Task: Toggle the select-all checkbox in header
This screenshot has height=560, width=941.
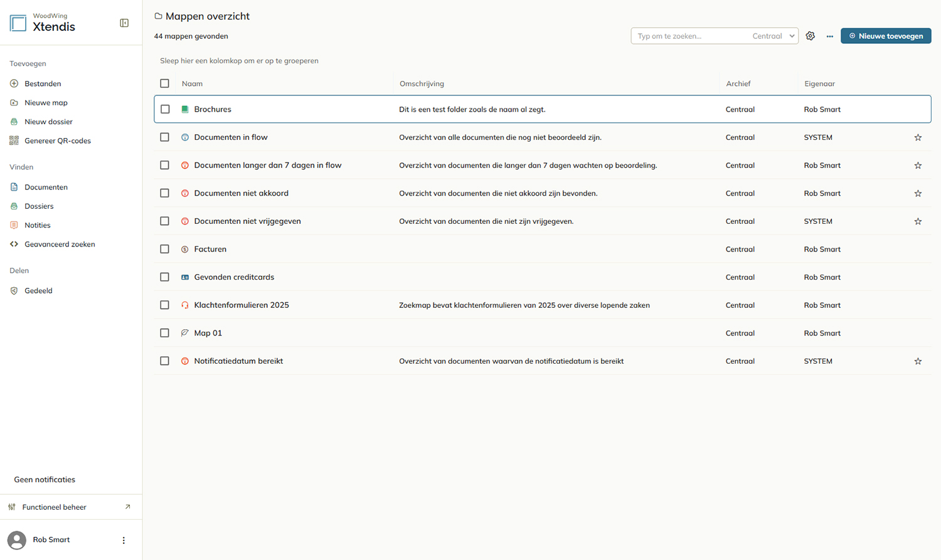Action: [164, 83]
